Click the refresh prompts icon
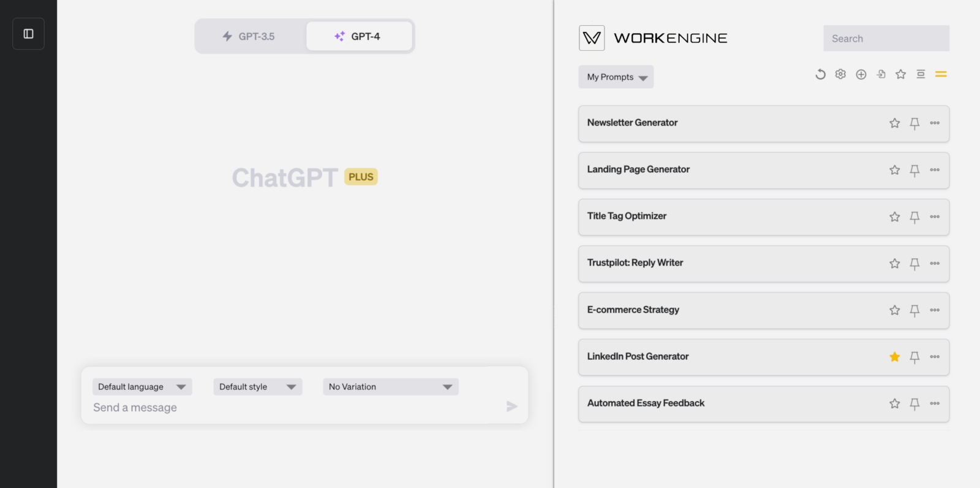 [820, 74]
